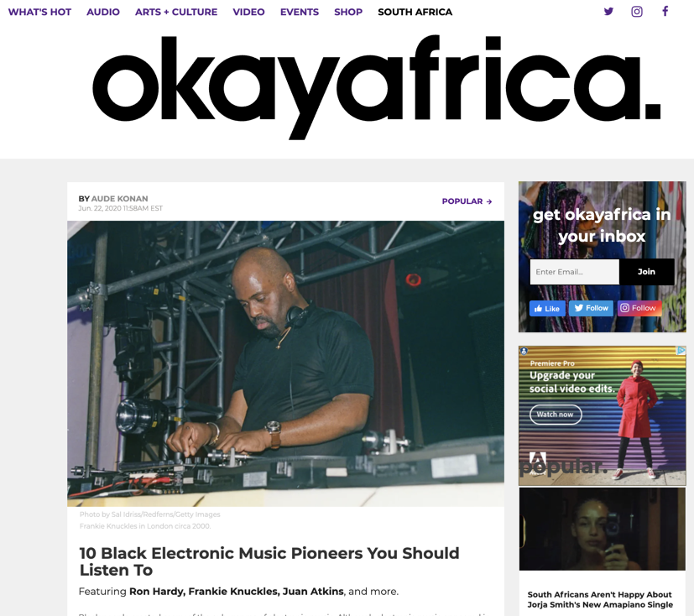The width and height of the screenshot is (694, 616).
Task: Open the Instagram icon in the header
Action: (x=636, y=12)
